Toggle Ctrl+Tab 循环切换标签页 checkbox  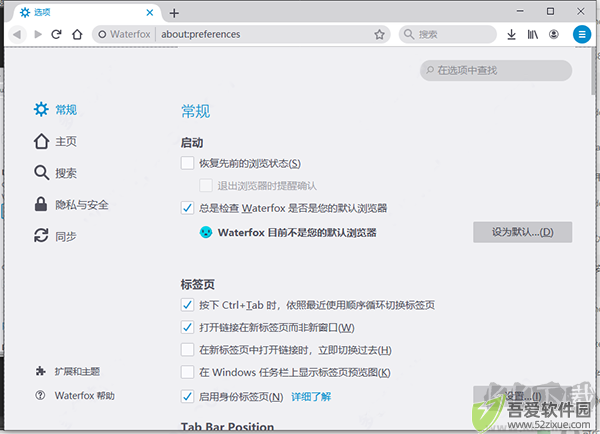[187, 305]
